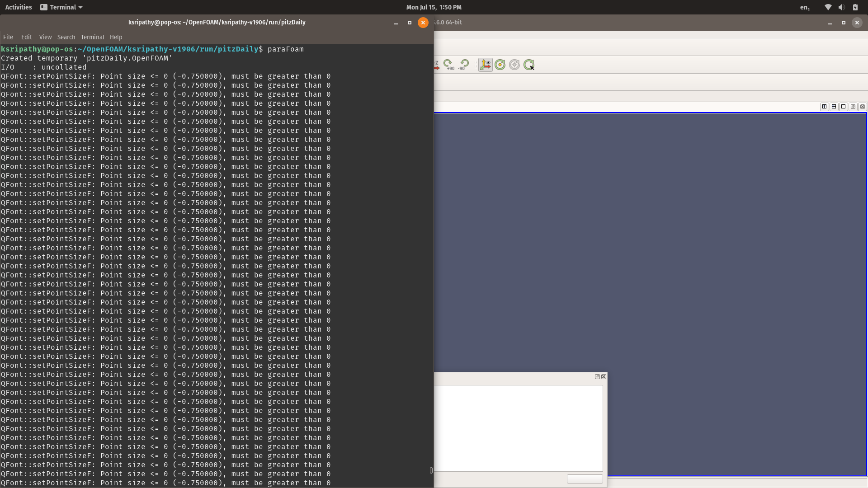
Task: Close the ParaView window
Action: 857,23
